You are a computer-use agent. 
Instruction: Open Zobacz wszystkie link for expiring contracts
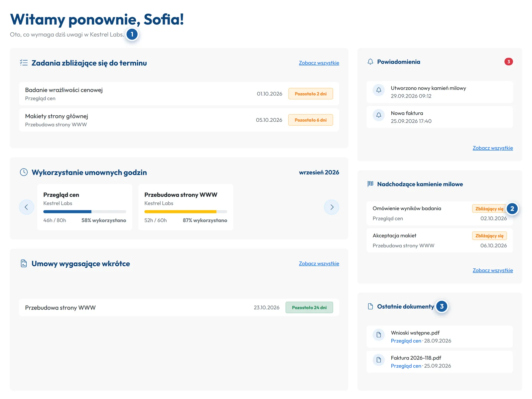pos(319,263)
